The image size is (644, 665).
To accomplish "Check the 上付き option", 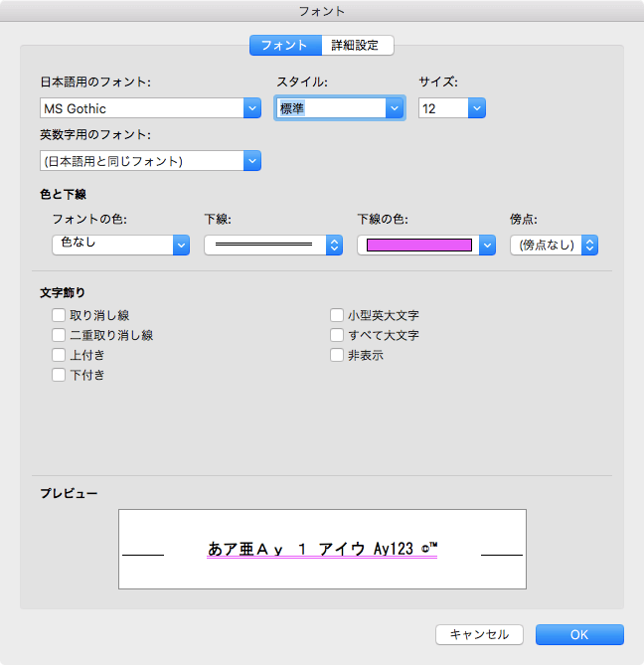I will tap(60, 355).
